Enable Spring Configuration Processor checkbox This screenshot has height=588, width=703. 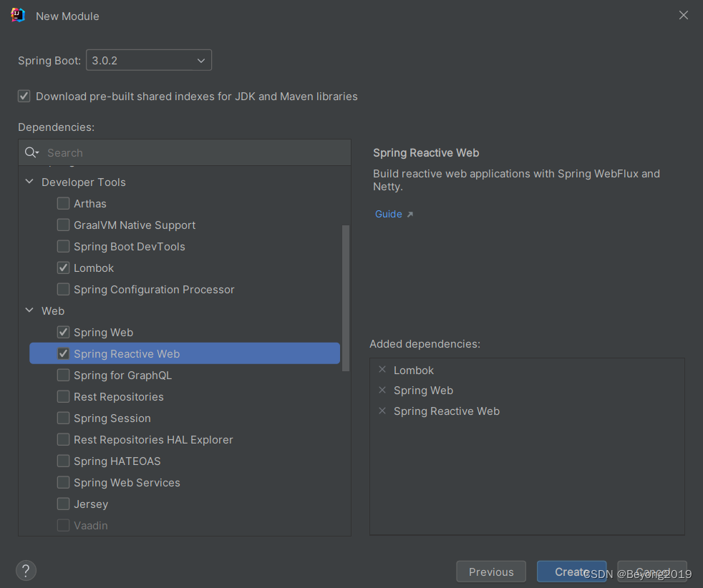pyautogui.click(x=63, y=289)
